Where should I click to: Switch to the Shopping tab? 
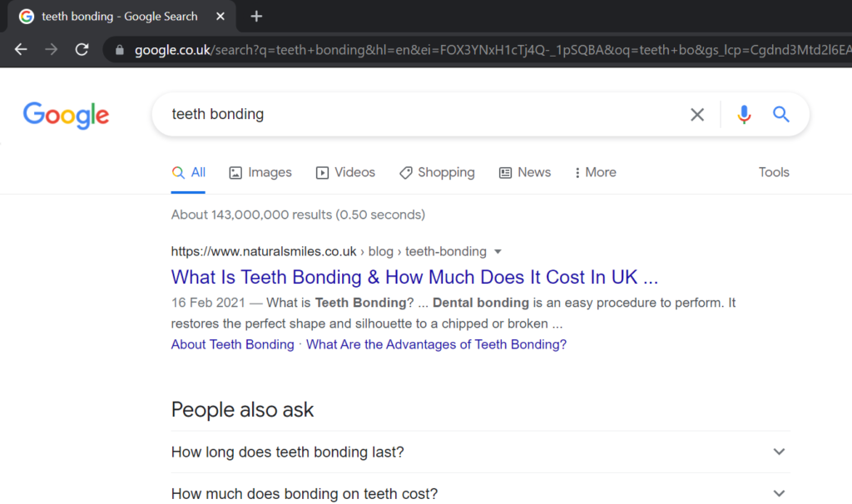[x=437, y=173]
